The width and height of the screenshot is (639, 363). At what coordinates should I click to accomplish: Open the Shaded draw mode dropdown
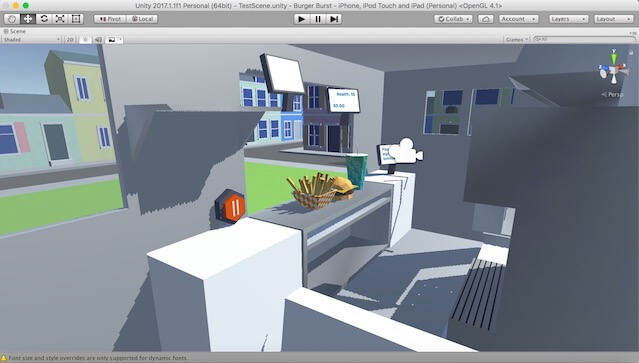(x=32, y=40)
